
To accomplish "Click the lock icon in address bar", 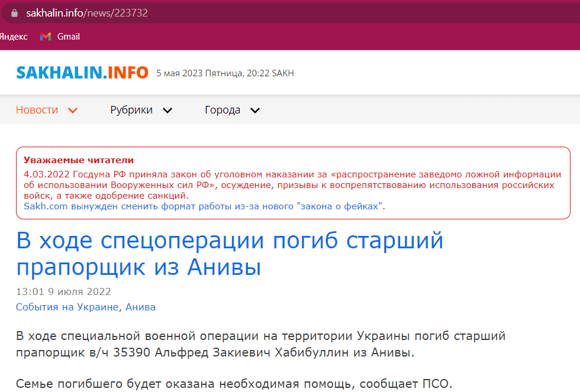I will pos(14,13).
